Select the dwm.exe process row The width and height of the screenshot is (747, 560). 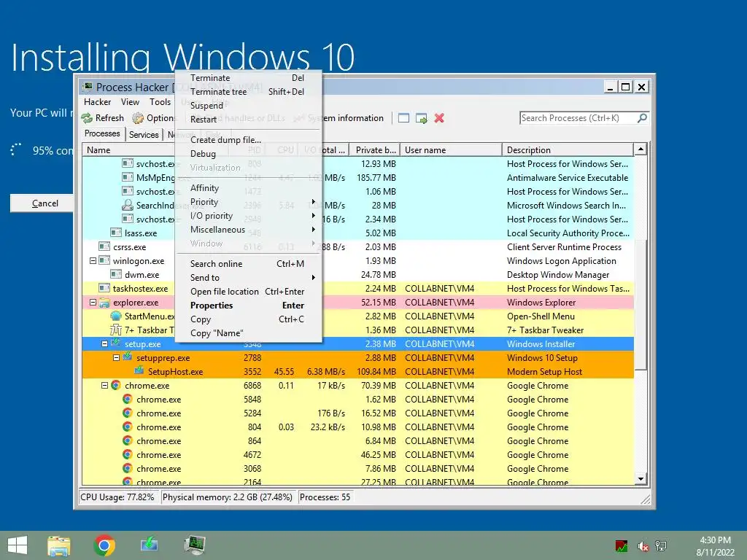tap(357, 275)
